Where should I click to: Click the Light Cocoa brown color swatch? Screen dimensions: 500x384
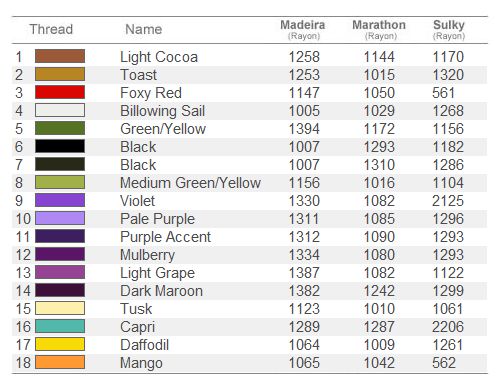[x=60, y=56]
